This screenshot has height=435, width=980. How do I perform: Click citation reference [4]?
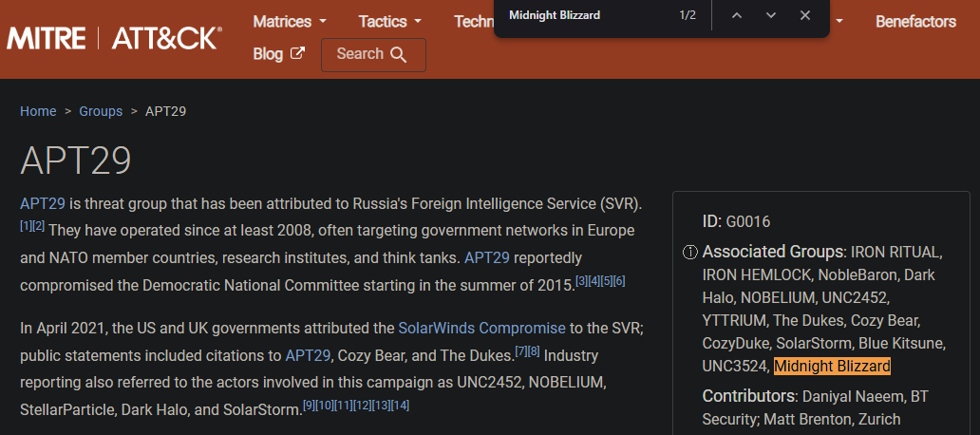point(594,280)
